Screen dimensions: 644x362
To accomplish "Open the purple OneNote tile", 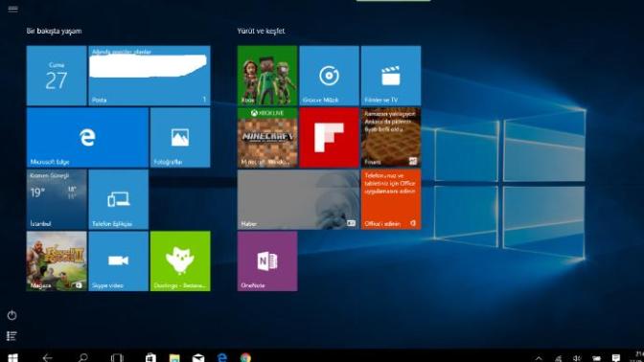I will coord(267,261).
